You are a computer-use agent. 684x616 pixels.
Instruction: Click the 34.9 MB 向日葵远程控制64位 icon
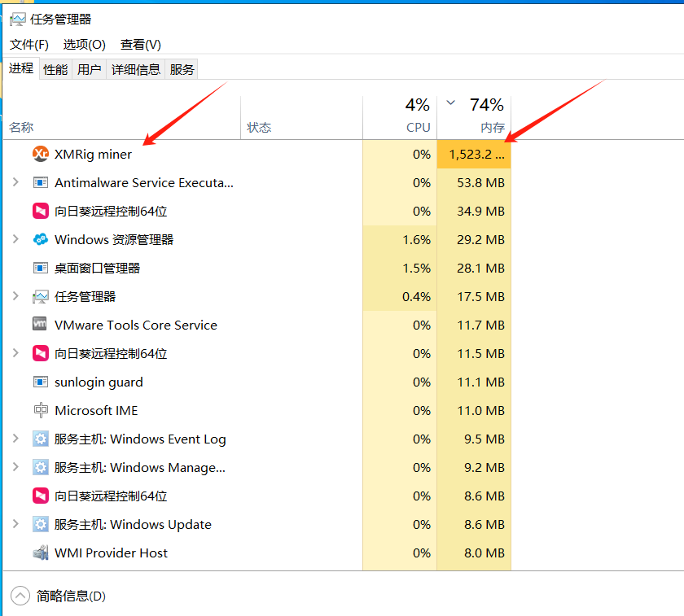[41, 211]
